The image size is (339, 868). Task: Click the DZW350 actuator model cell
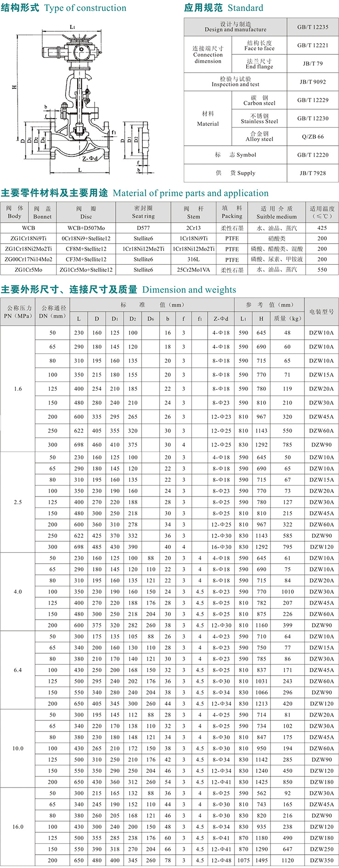coord(322,860)
